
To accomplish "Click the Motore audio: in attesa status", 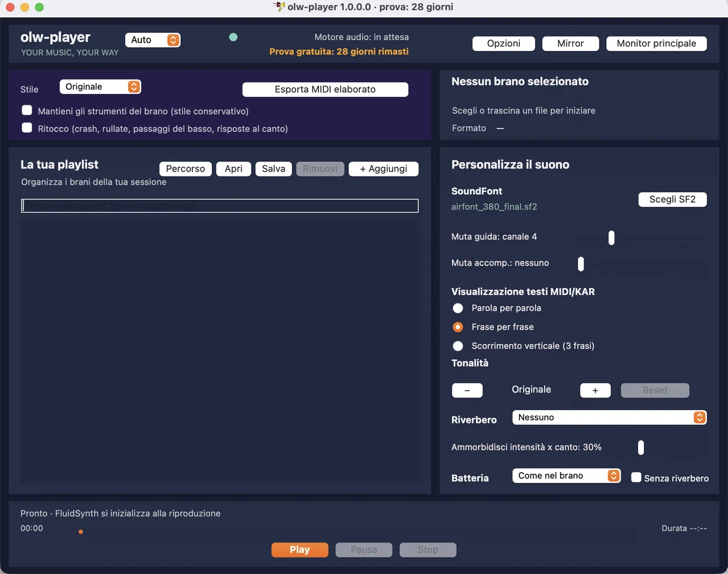I will (x=362, y=37).
